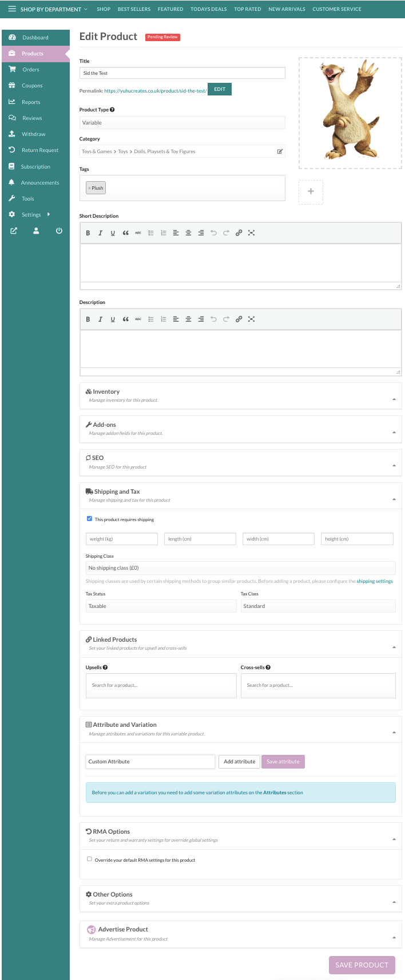
Task: Open the Shipping Class dropdown
Action: pos(241,568)
